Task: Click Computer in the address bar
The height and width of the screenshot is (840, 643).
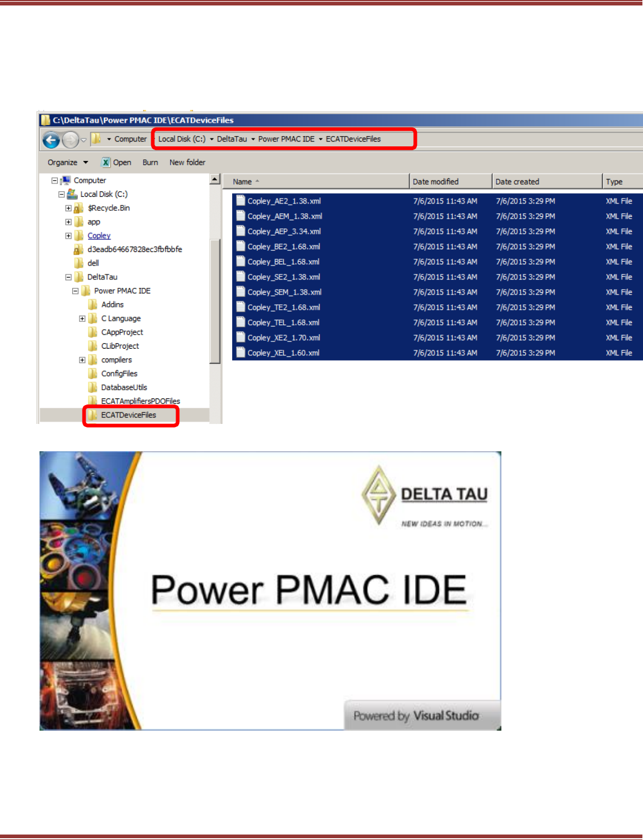Action: click(x=130, y=139)
